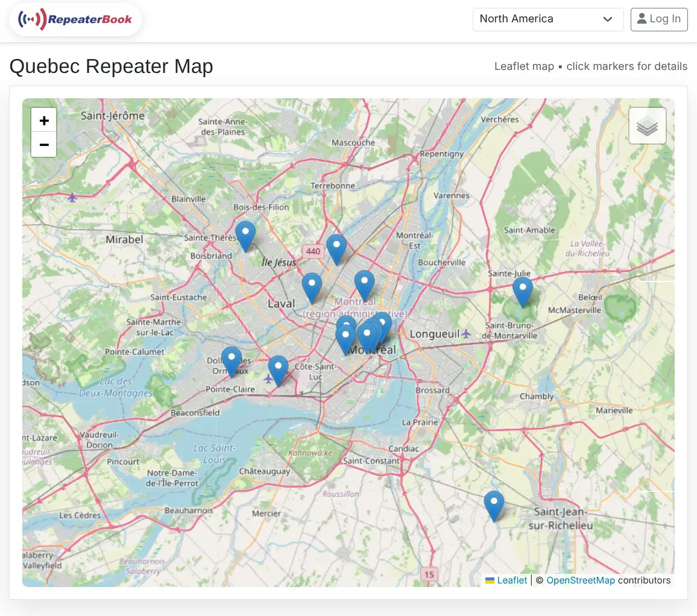This screenshot has width=697, height=616.
Task: Click the marker north of Montréal region label
Action: point(365,286)
